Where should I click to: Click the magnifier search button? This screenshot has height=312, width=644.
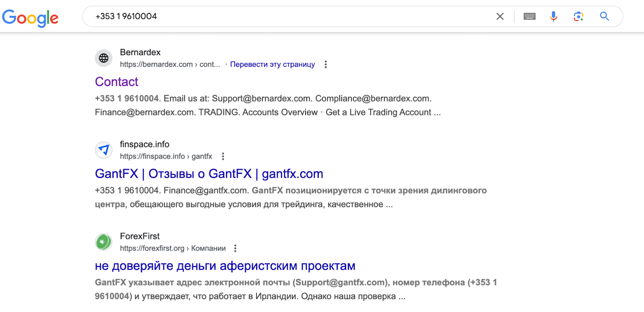pyautogui.click(x=604, y=16)
